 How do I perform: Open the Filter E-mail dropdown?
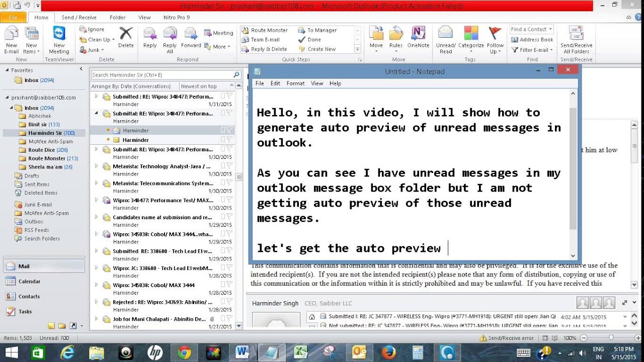(532, 50)
